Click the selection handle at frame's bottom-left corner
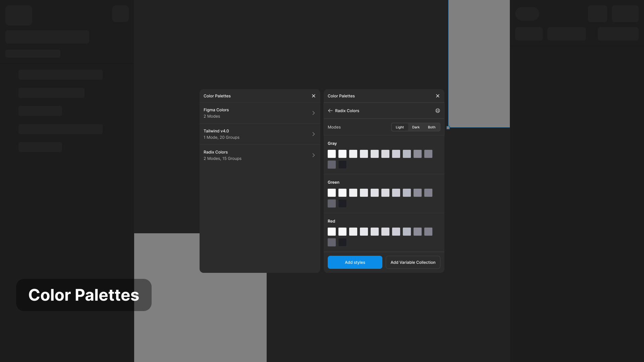Image resolution: width=644 pixels, height=362 pixels. point(448,128)
